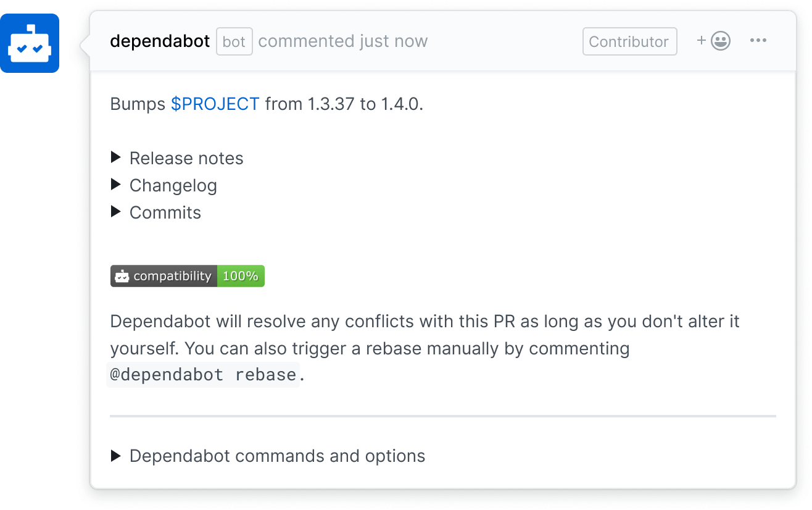Expand the Changelog disclosure triangle
This screenshot has width=812, height=510.
tap(117, 185)
